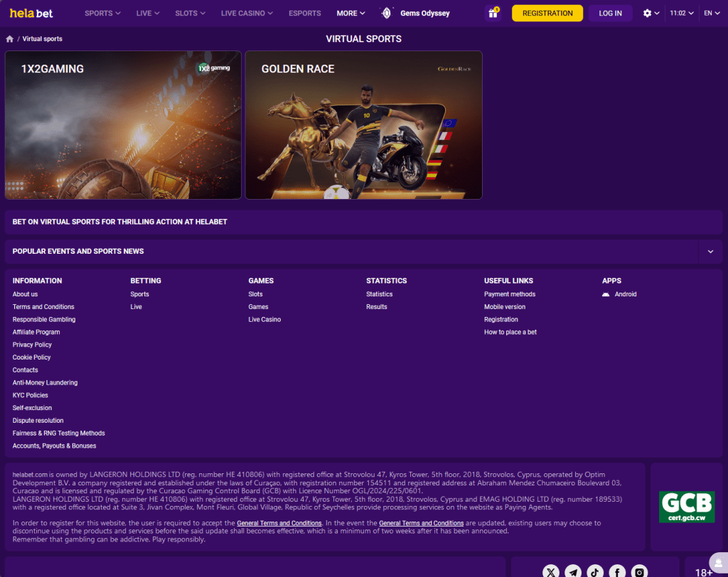Click the helabet logo

coord(31,13)
